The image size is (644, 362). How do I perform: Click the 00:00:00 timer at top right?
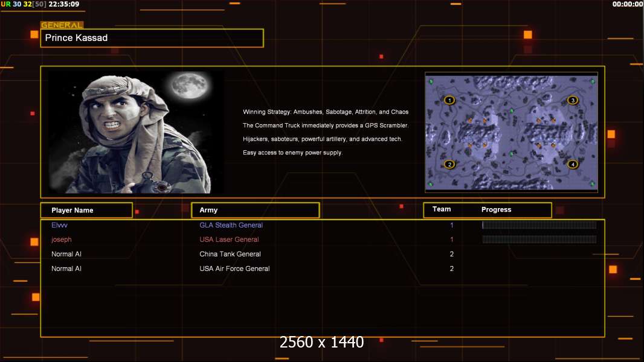pyautogui.click(x=628, y=4)
